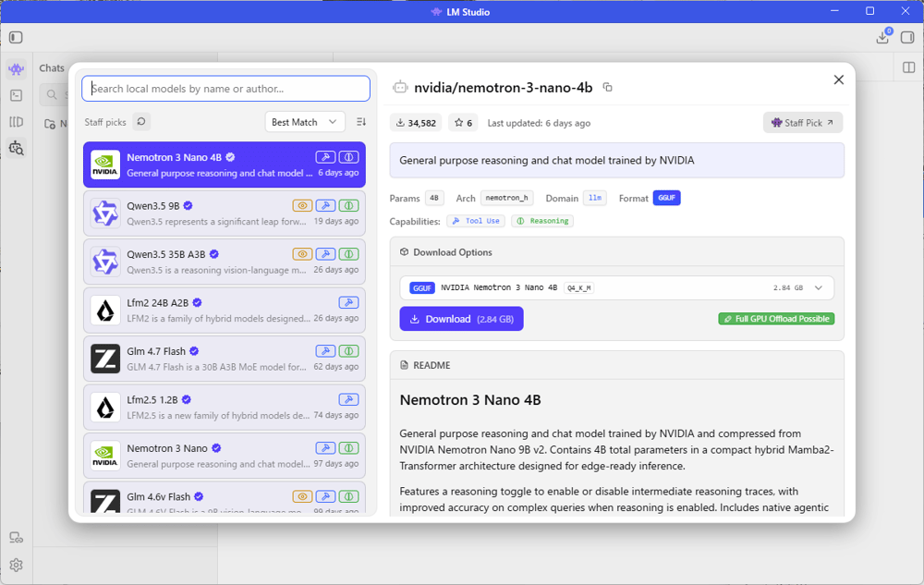
Task: Copy the nvidia/nemotron-3-nano-4b model name
Action: pos(607,87)
